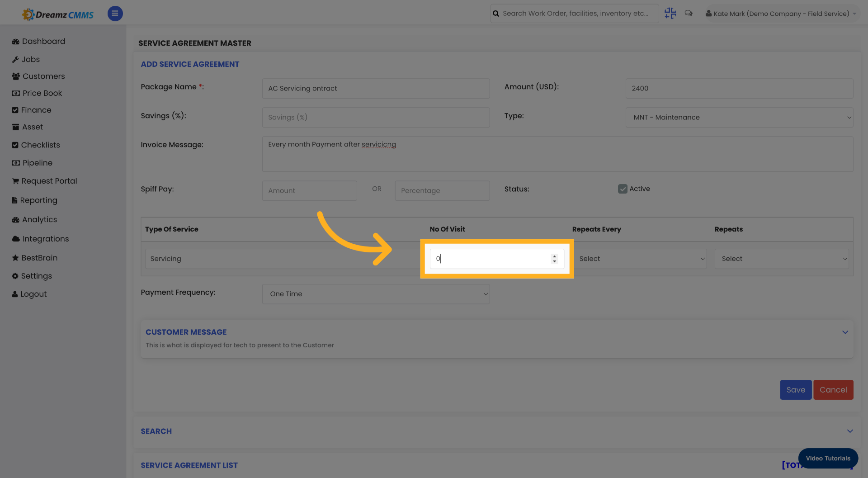The width and height of the screenshot is (868, 478).
Task: Click the Asset archive box icon
Action: (x=15, y=127)
